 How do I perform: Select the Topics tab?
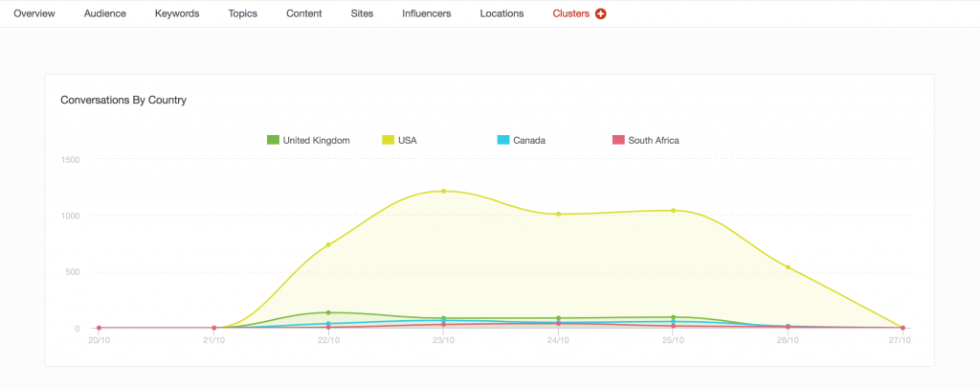[243, 14]
